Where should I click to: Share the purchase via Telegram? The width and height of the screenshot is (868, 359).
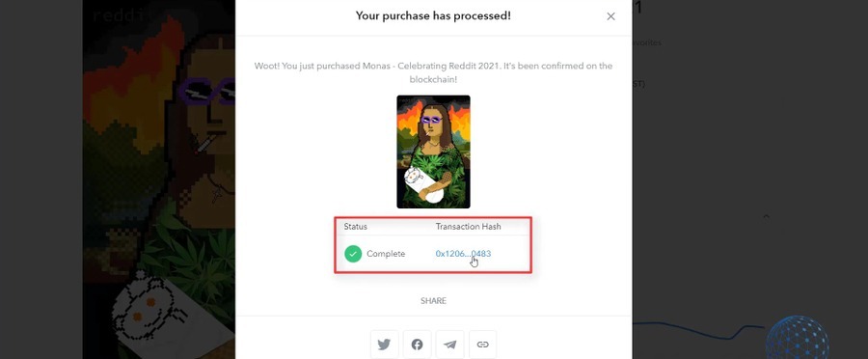point(449,345)
